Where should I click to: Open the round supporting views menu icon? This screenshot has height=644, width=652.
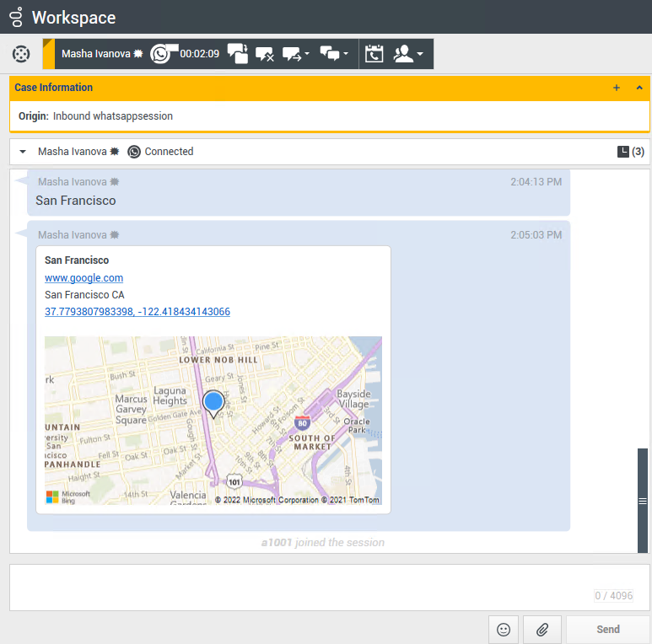tap(21, 54)
